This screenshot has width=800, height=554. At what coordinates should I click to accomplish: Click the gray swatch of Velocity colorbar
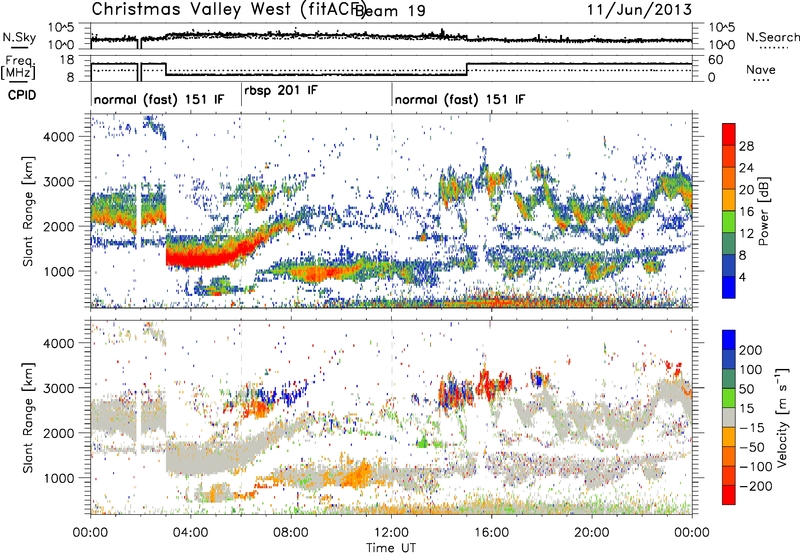729,417
